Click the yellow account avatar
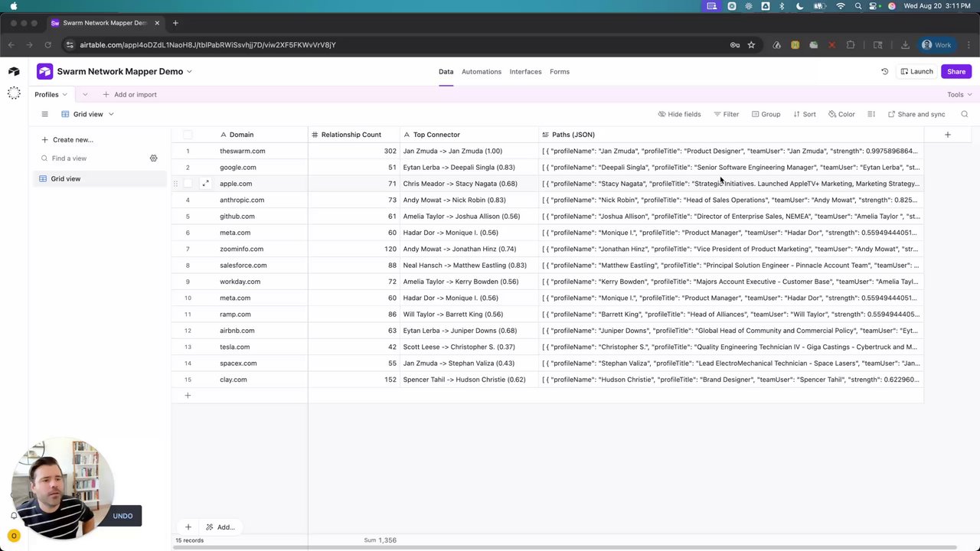The image size is (980, 551). [x=14, y=536]
